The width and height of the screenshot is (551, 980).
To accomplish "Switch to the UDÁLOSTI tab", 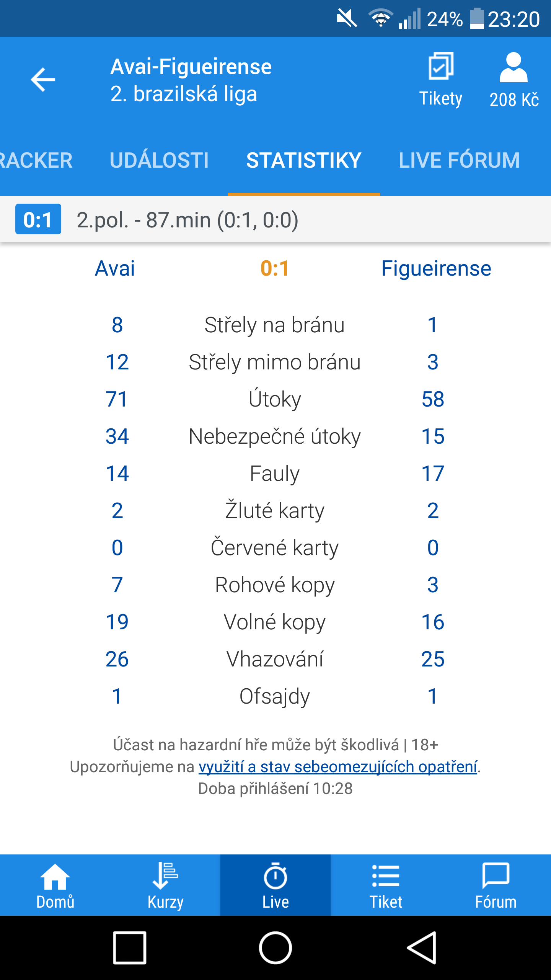I will coord(159,160).
